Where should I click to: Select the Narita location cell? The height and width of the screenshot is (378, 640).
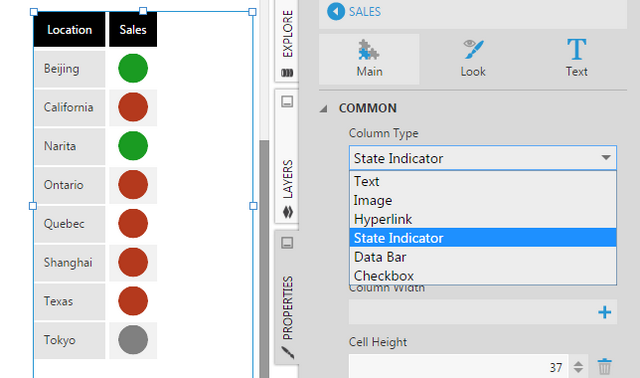coord(70,146)
